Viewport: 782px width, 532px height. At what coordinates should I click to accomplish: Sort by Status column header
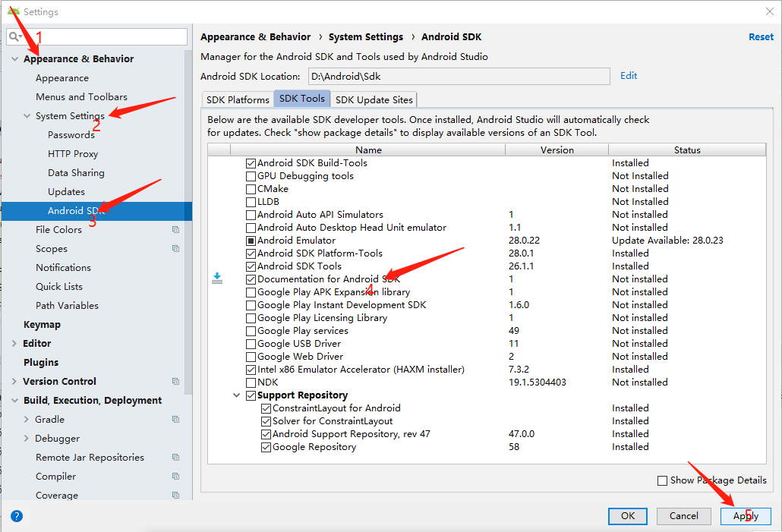click(x=687, y=150)
